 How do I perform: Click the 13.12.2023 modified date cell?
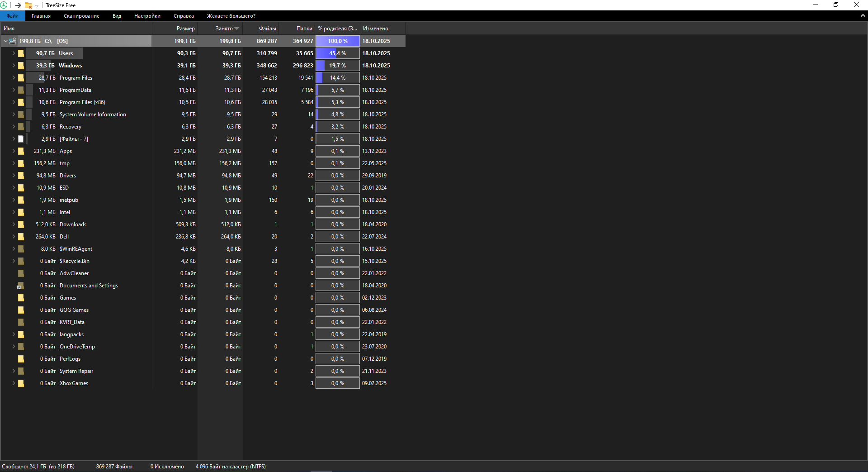click(374, 151)
